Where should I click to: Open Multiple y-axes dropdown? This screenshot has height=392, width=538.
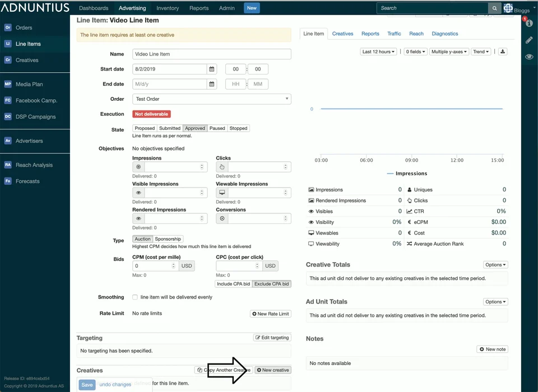449,52
